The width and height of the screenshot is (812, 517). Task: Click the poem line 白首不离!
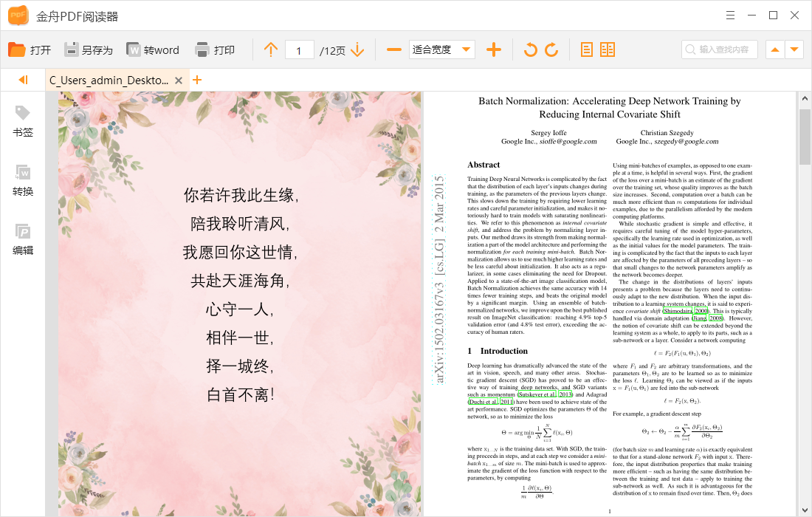point(241,394)
